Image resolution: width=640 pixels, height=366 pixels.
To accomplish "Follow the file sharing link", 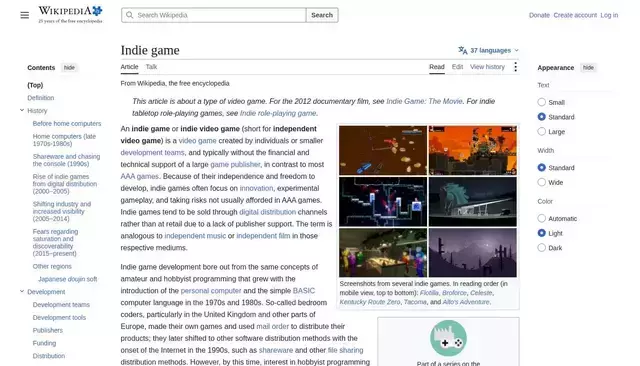I will click(345, 350).
